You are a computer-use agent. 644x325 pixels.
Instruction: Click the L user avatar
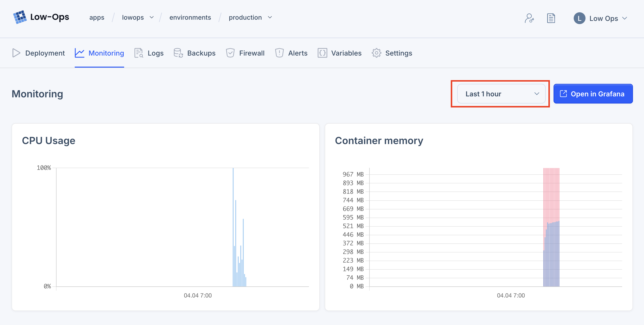click(x=579, y=18)
